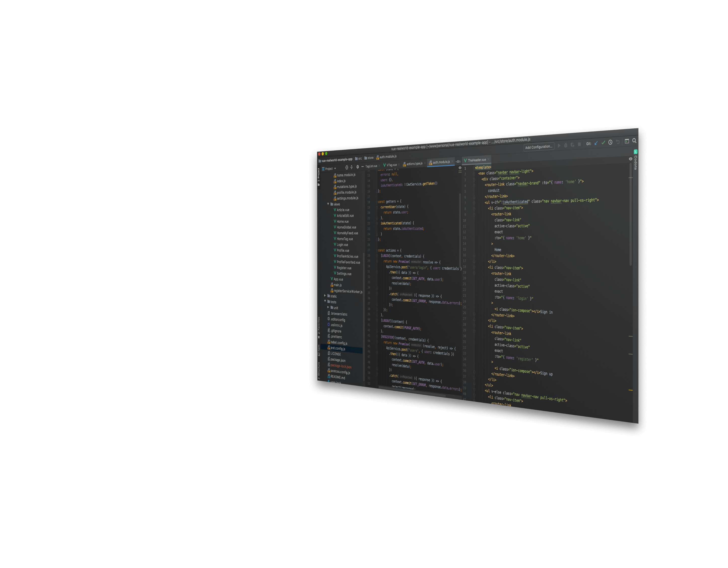Show hidden tabs dropdown list
Viewport: 728px width, 568px height.
point(458,162)
